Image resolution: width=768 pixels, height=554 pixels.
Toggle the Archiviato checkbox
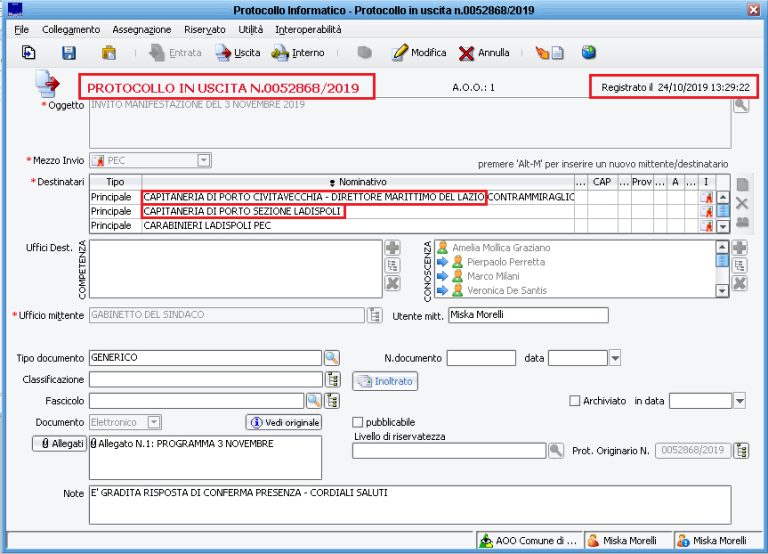(x=575, y=401)
